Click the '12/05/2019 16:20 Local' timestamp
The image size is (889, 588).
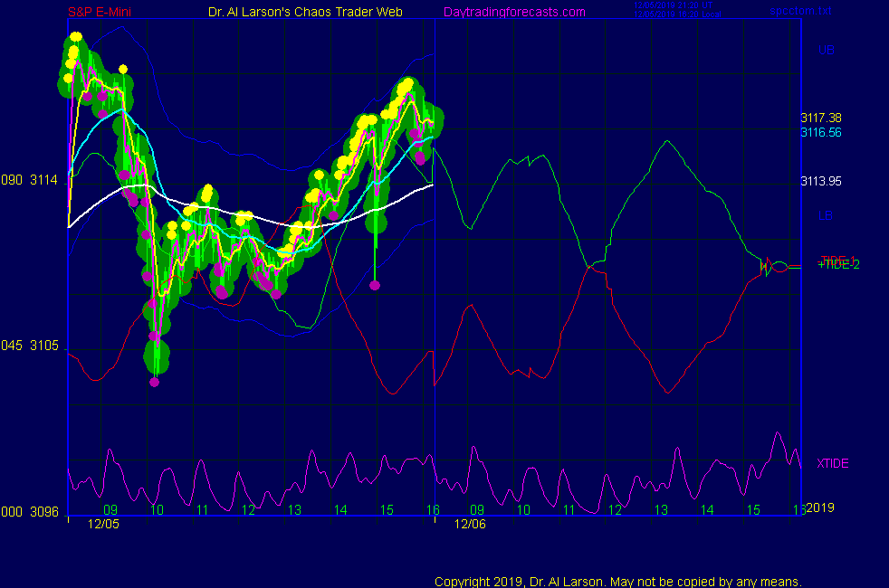pyautogui.click(x=677, y=14)
